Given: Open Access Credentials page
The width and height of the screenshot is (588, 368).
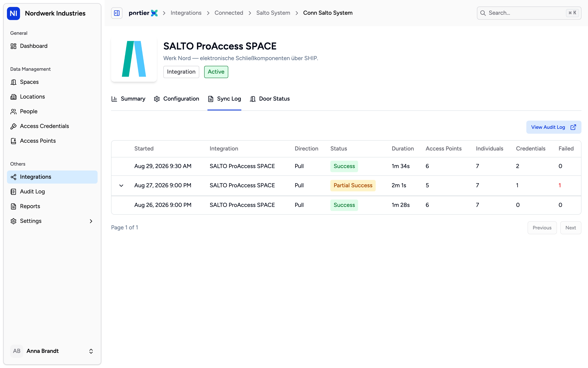Looking at the screenshot, I should 52,126.
